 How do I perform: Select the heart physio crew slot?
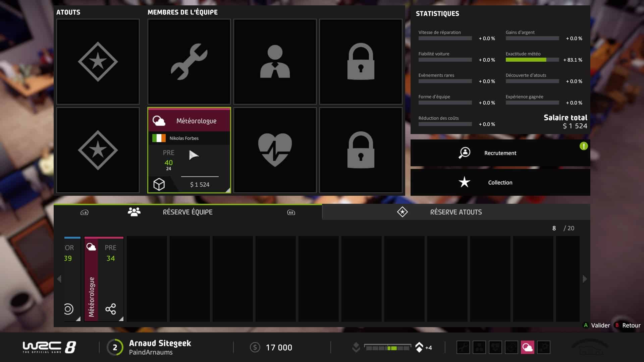coord(275,150)
